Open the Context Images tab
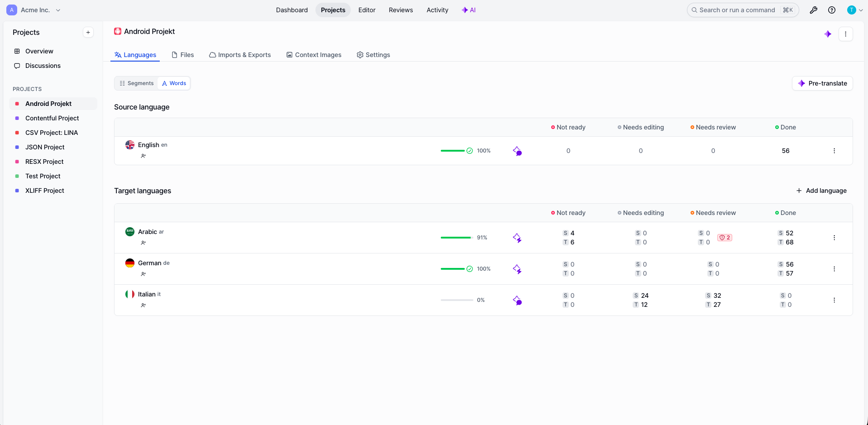 coord(314,55)
